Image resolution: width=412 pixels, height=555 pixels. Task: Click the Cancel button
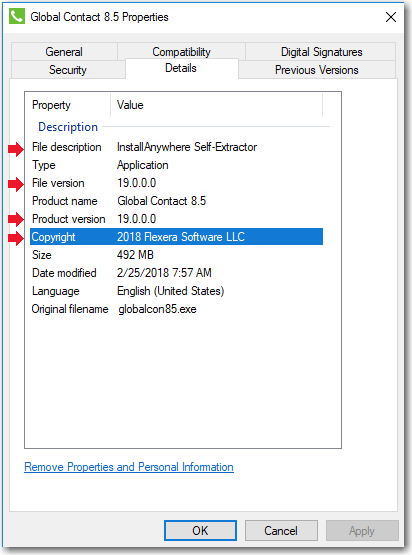[281, 531]
